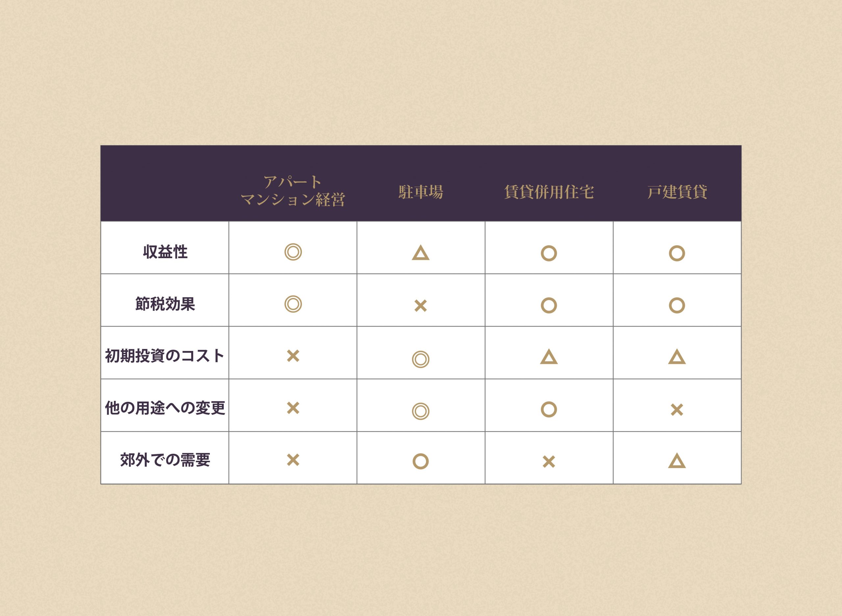Click the 戸建賃貸 column header

677,192
